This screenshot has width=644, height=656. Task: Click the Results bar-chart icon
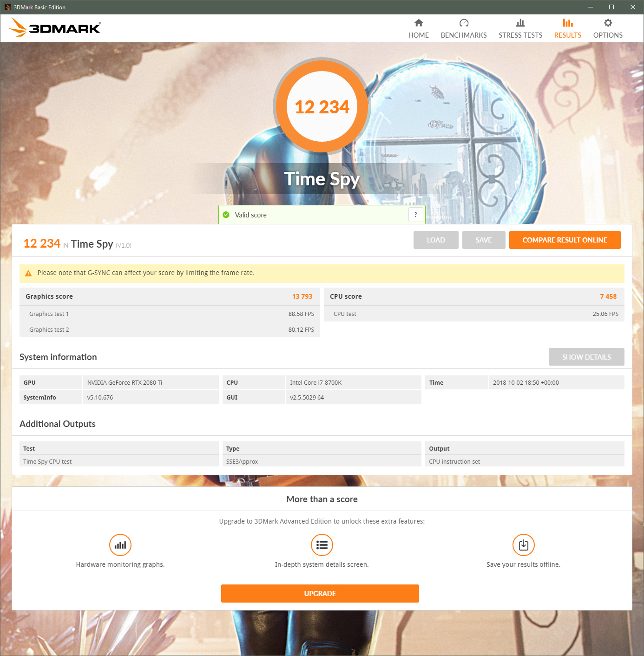tap(567, 23)
